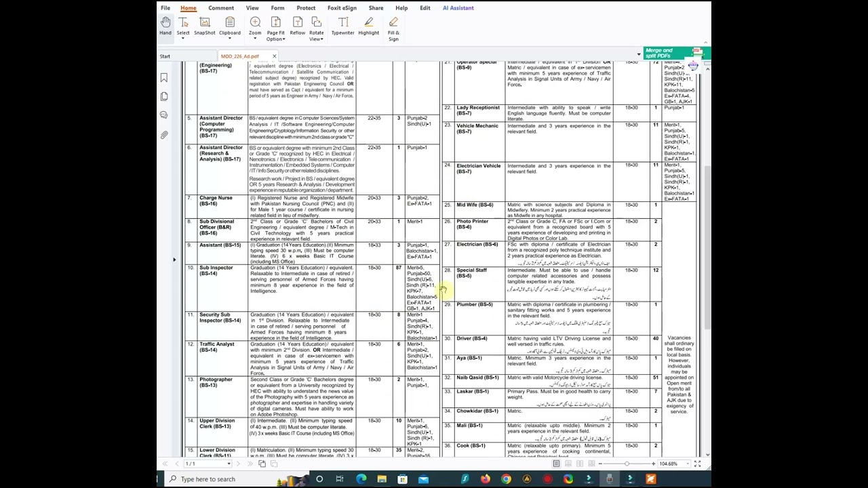The width and height of the screenshot is (868, 488).
Task: Expand the Zoom dropdown arrow
Action: pos(255,39)
